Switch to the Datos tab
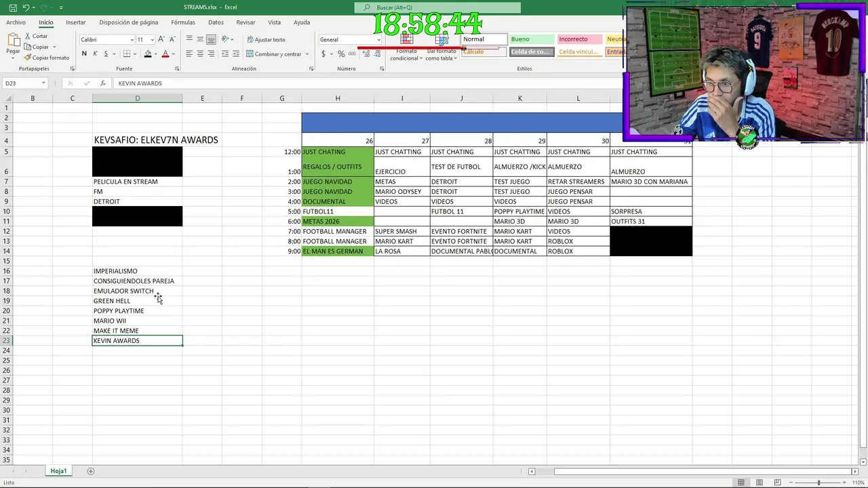 216,22
